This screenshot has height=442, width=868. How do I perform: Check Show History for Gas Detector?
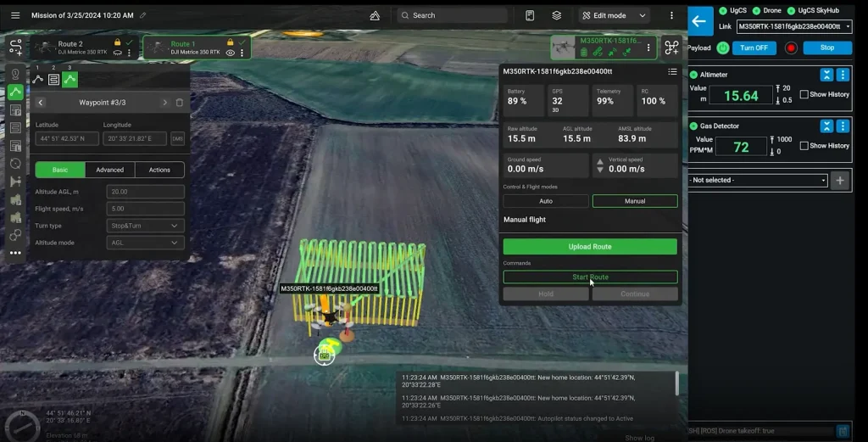pyautogui.click(x=804, y=146)
